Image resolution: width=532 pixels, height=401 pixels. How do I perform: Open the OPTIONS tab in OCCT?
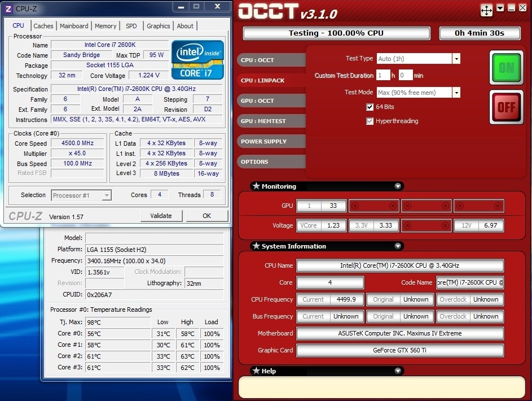(271, 162)
